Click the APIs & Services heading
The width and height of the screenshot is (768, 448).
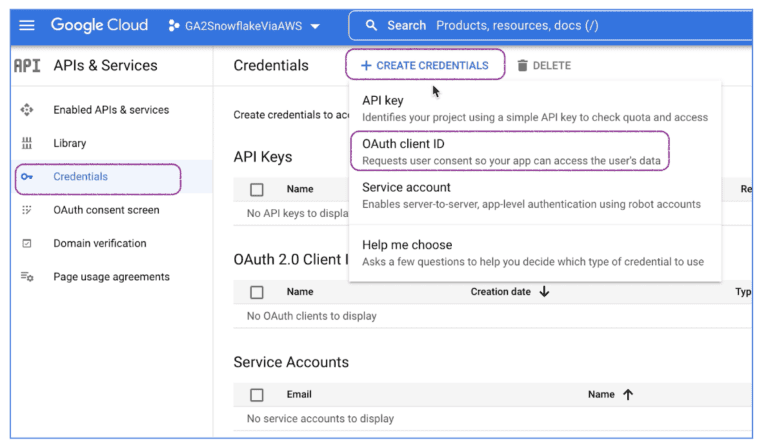point(105,65)
